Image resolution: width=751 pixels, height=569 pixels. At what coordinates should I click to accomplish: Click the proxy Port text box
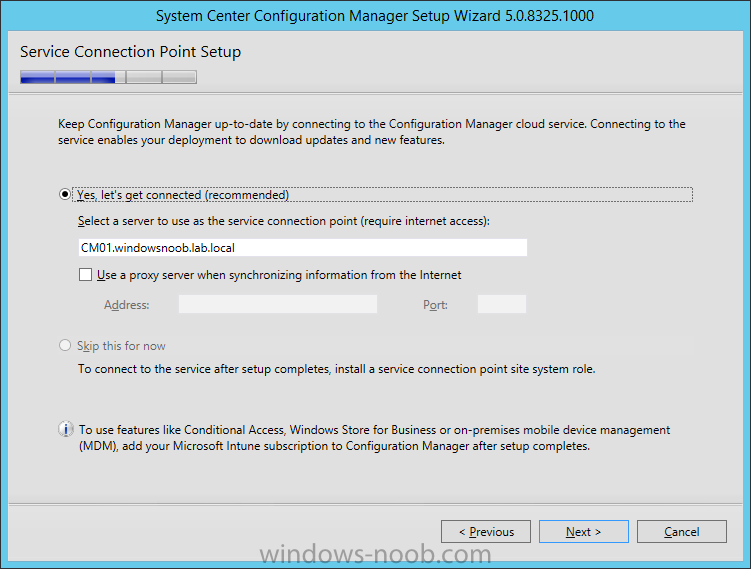coord(502,304)
